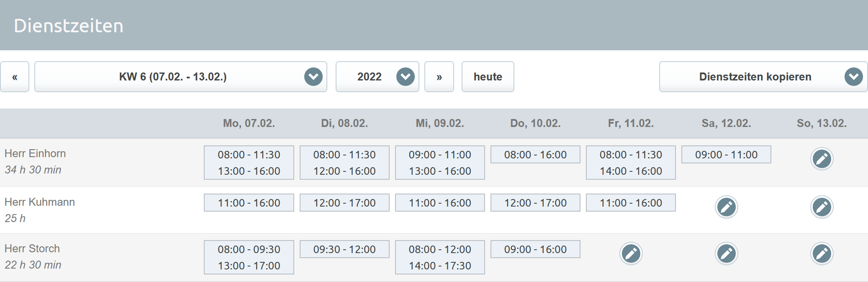Image resolution: width=868 pixels, height=282 pixels.
Task: Open the 2022 year dropdown
Action: (377, 77)
